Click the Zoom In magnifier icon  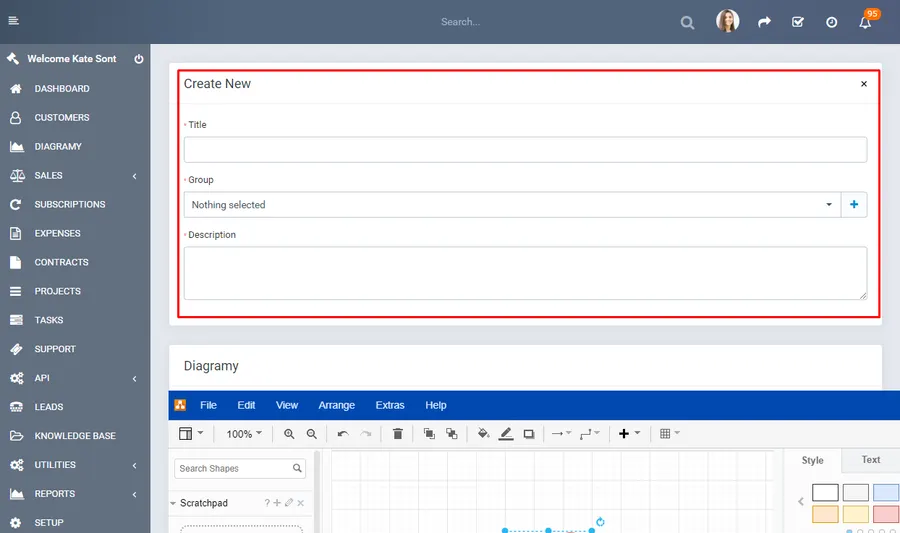click(x=289, y=434)
